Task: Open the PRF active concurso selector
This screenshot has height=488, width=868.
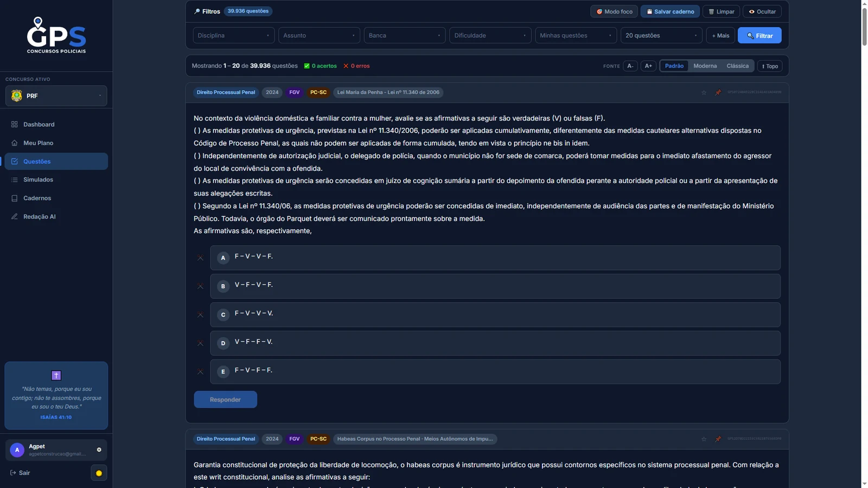Action: [x=56, y=96]
